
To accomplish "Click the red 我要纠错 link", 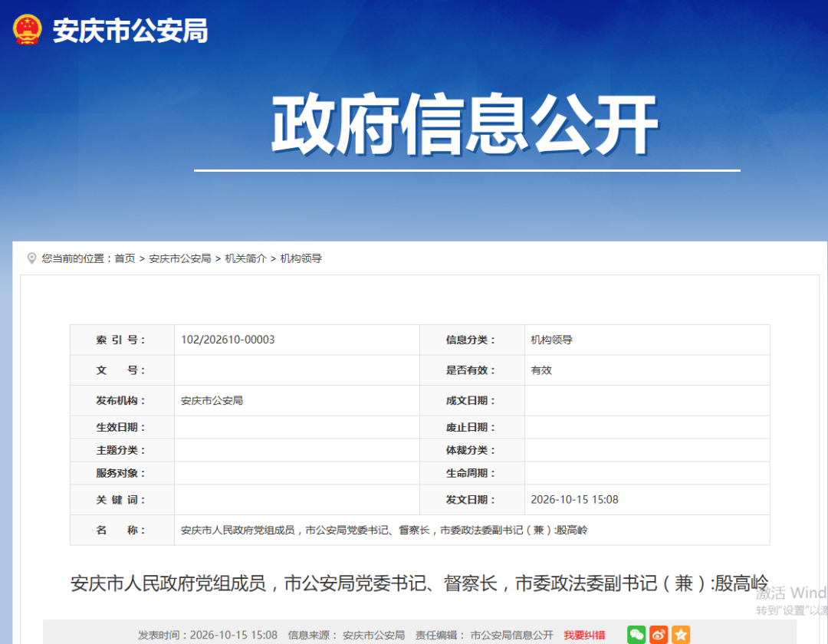I will point(584,635).
